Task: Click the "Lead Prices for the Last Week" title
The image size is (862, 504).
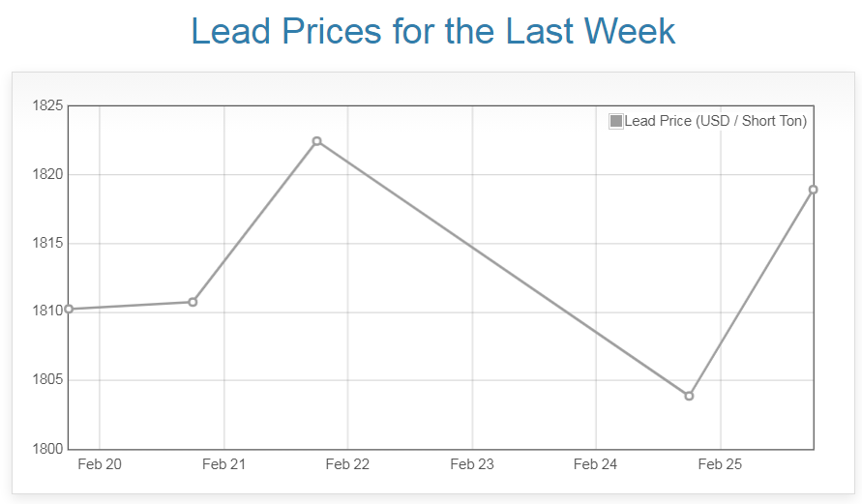Action: [x=432, y=32]
